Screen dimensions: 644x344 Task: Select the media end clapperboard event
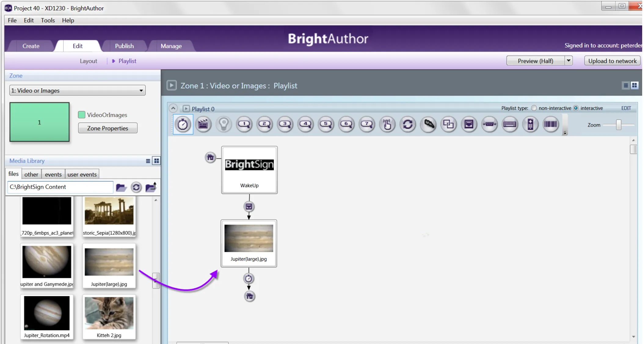203,124
